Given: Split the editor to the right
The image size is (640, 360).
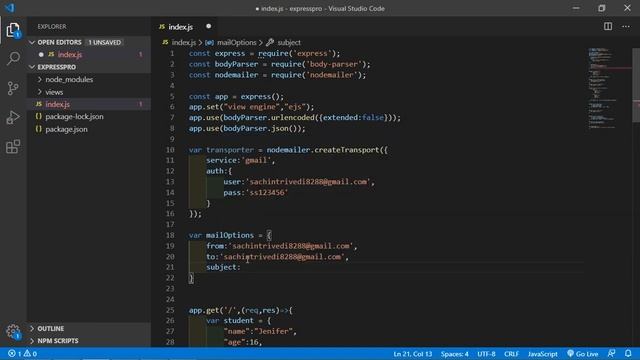Looking at the screenshot, I should (x=608, y=27).
